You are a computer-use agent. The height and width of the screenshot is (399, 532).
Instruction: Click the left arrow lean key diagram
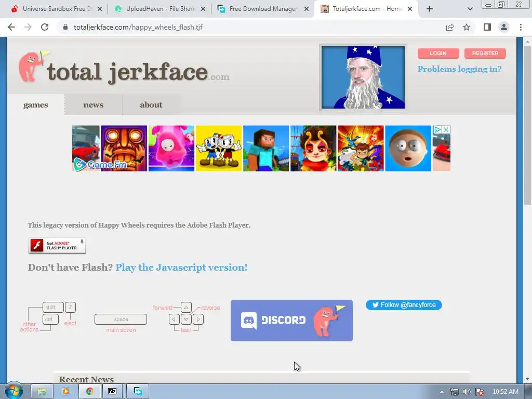tap(174, 320)
